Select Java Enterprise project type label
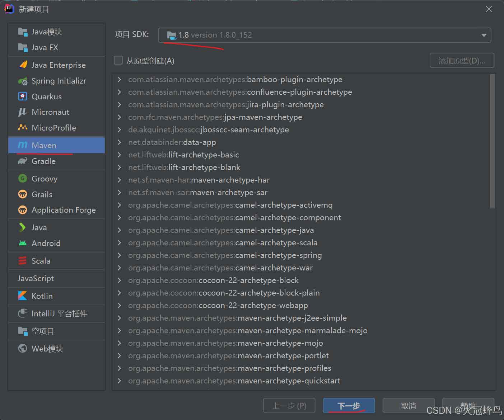The width and height of the screenshot is (504, 420). (59, 65)
